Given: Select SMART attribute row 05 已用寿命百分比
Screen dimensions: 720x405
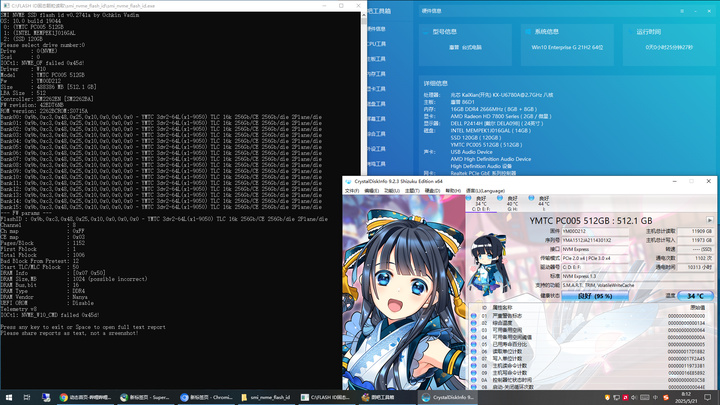Looking at the screenshot, I should [591, 344].
